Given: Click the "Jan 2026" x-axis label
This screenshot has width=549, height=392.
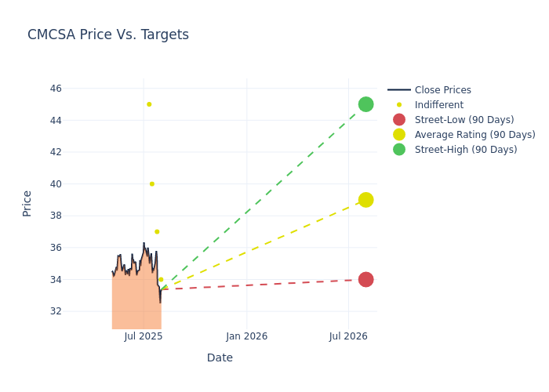Looking at the screenshot, I should click(247, 336).
